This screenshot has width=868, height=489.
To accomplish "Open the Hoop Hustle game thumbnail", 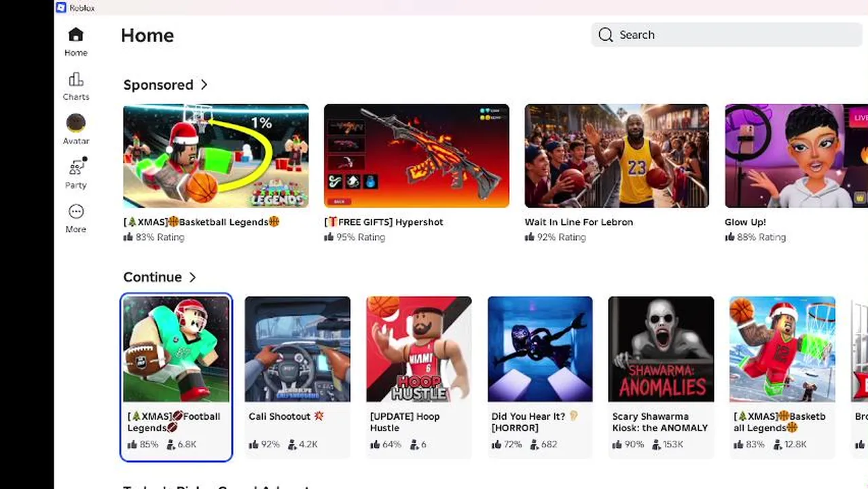I will tap(418, 349).
